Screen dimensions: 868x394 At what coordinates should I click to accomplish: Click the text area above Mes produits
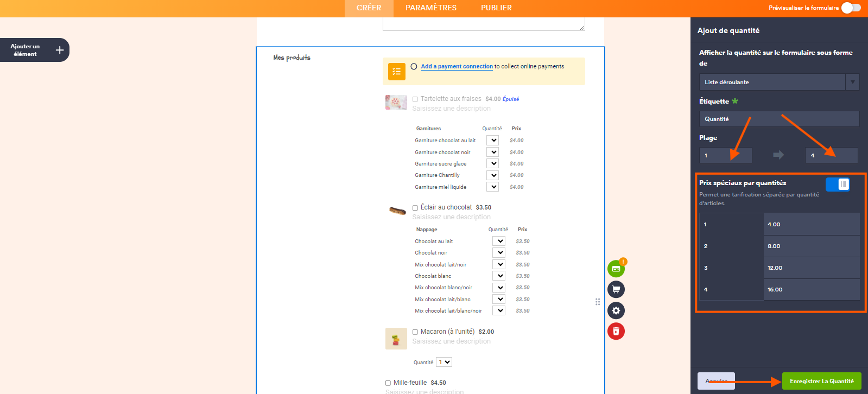tap(484, 24)
